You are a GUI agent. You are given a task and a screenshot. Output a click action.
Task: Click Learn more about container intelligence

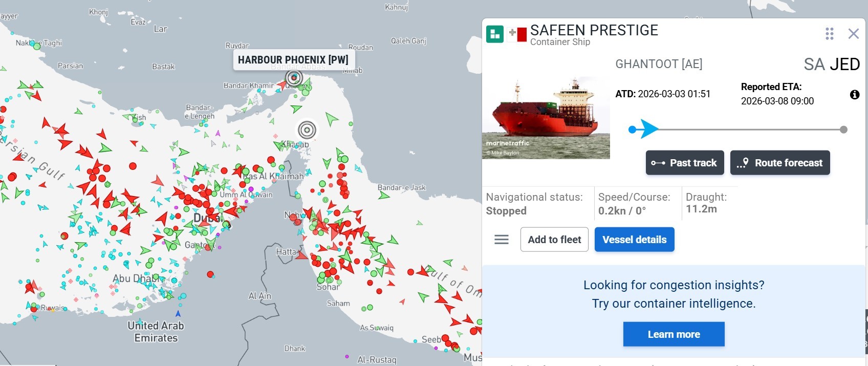pos(674,334)
